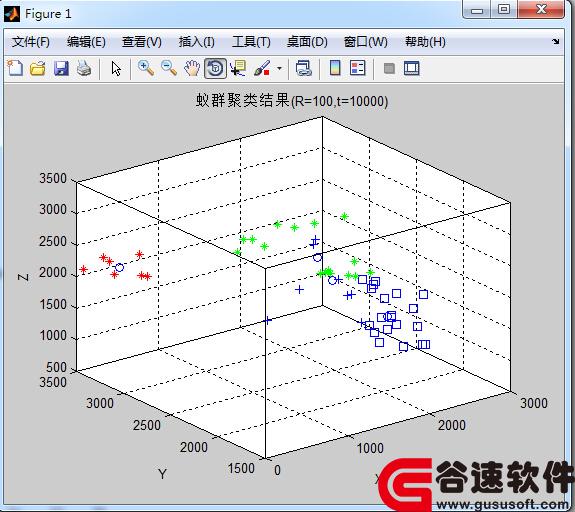Open the 文件(F) menu
Screen dimensions: 575x512
point(31,42)
